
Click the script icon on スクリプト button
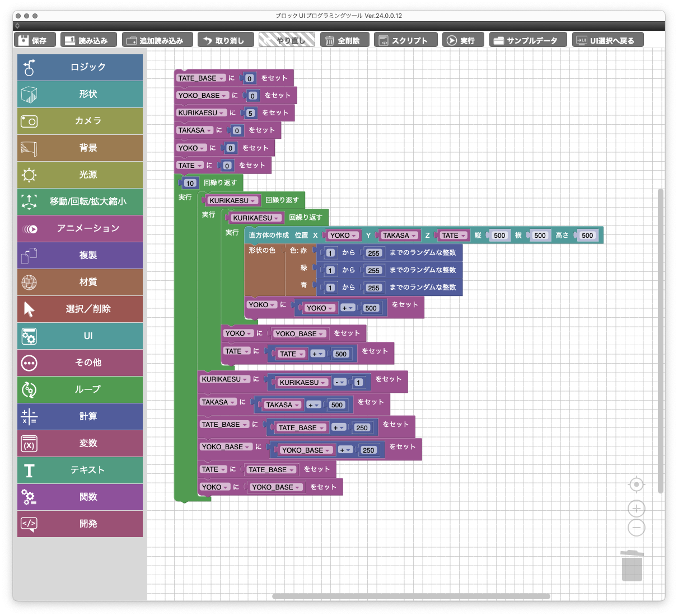click(384, 40)
